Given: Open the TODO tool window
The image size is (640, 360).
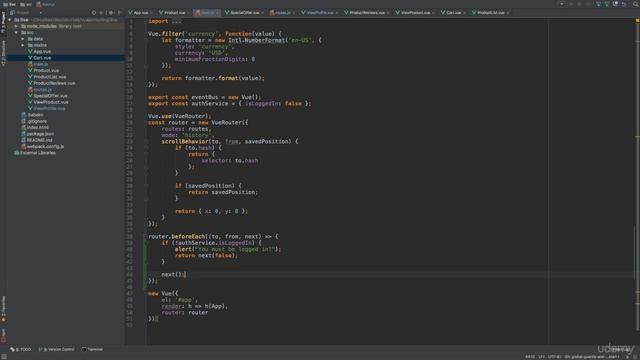Looking at the screenshot, I should coord(20,349).
